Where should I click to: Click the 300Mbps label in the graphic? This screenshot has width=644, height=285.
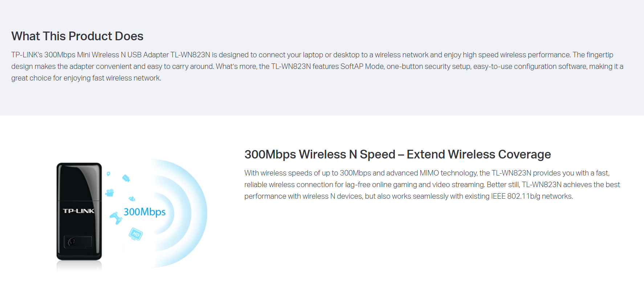point(144,212)
